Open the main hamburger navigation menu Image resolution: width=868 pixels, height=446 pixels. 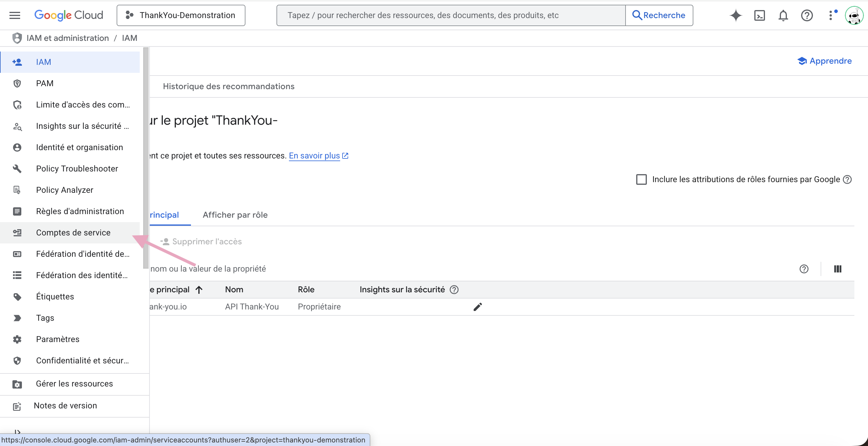pyautogui.click(x=15, y=15)
